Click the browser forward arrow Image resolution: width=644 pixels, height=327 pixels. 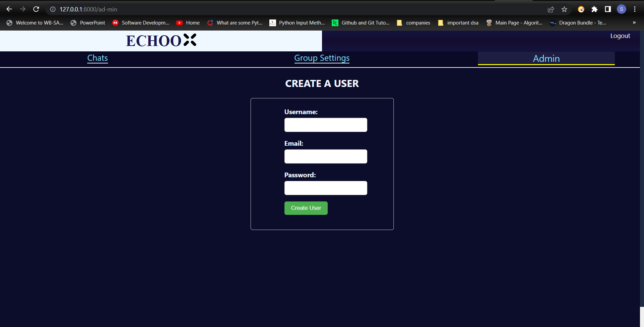(22, 9)
